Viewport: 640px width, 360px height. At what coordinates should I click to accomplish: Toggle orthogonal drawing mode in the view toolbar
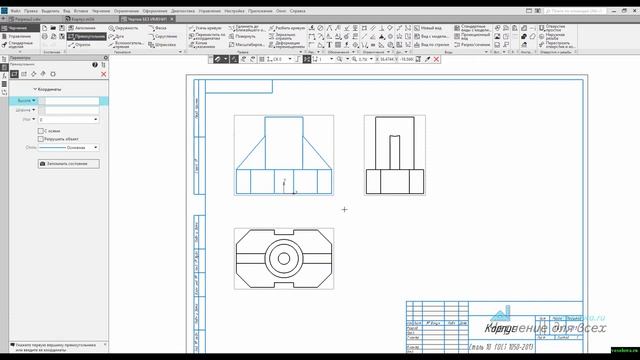pyautogui.click(x=298, y=59)
